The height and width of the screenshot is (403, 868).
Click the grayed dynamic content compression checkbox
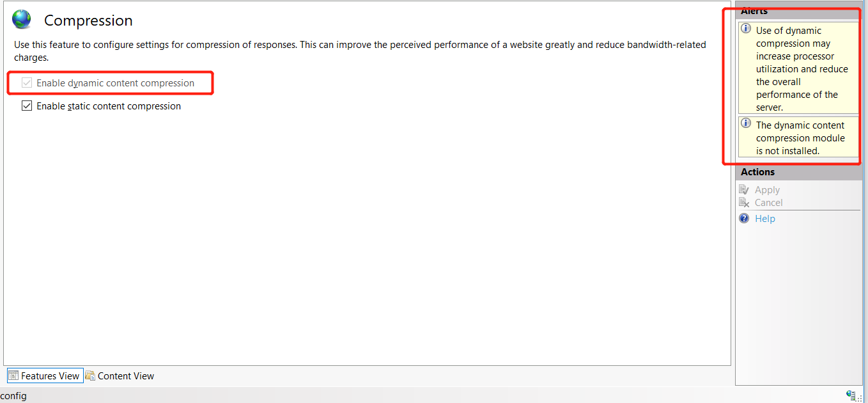pos(27,83)
